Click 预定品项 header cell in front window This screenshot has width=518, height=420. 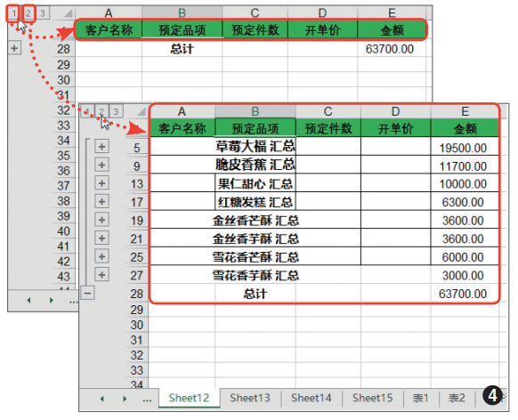(255, 128)
